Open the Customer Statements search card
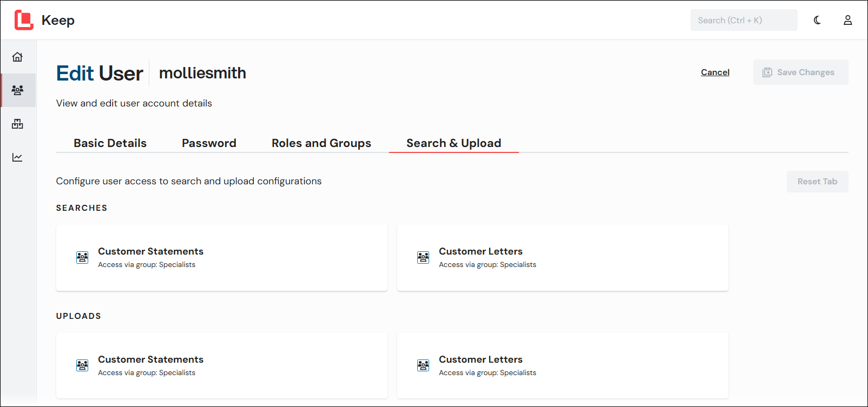This screenshot has width=868, height=407. [x=222, y=258]
